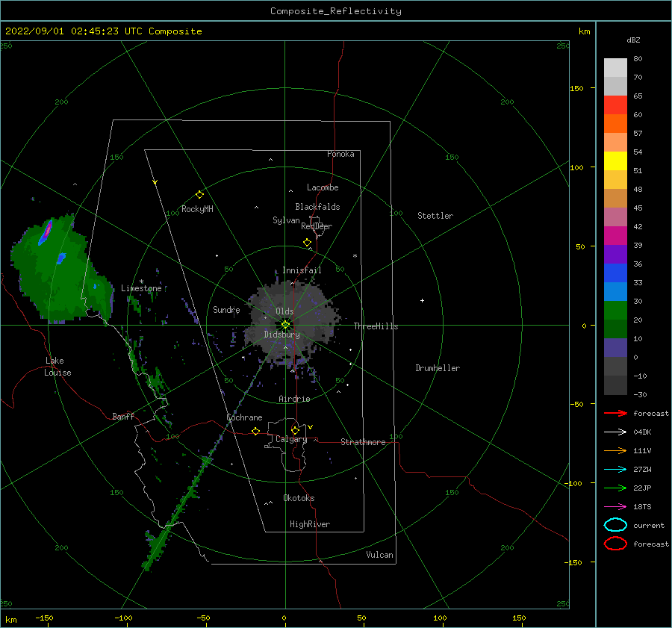672x628 pixels.
Task: Click the Calgary city label
Action: click(x=291, y=439)
